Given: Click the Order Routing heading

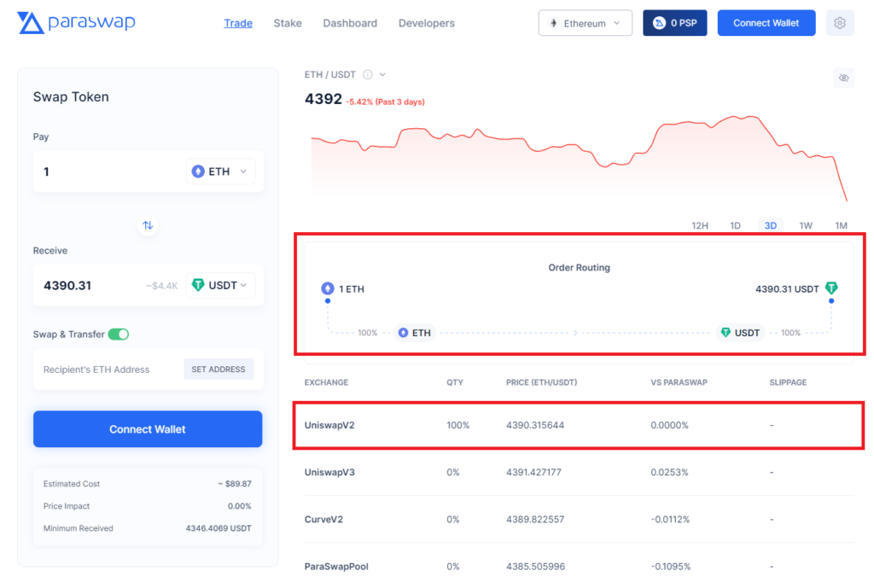Looking at the screenshot, I should click(580, 267).
